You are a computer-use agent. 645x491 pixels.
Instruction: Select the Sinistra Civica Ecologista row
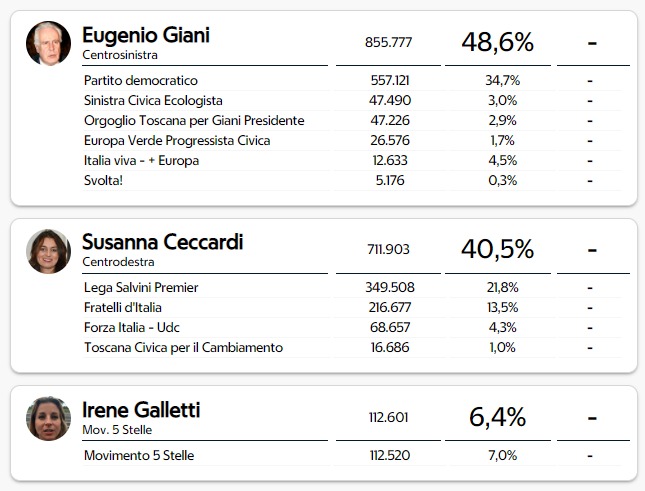[353, 100]
